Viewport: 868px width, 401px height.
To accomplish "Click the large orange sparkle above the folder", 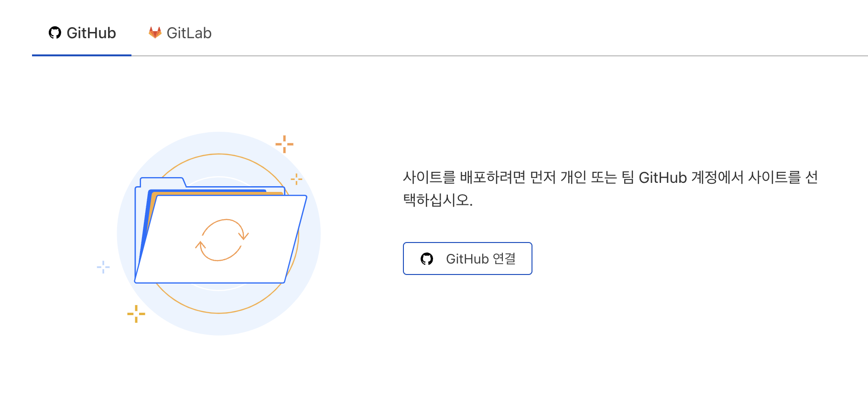I will coord(284,144).
